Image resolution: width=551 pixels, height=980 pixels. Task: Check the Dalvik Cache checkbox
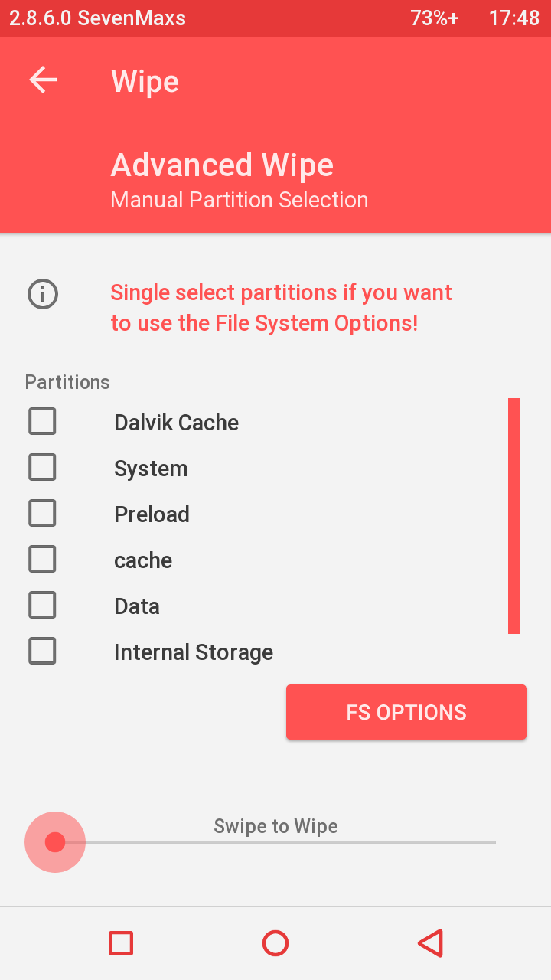pyautogui.click(x=42, y=421)
